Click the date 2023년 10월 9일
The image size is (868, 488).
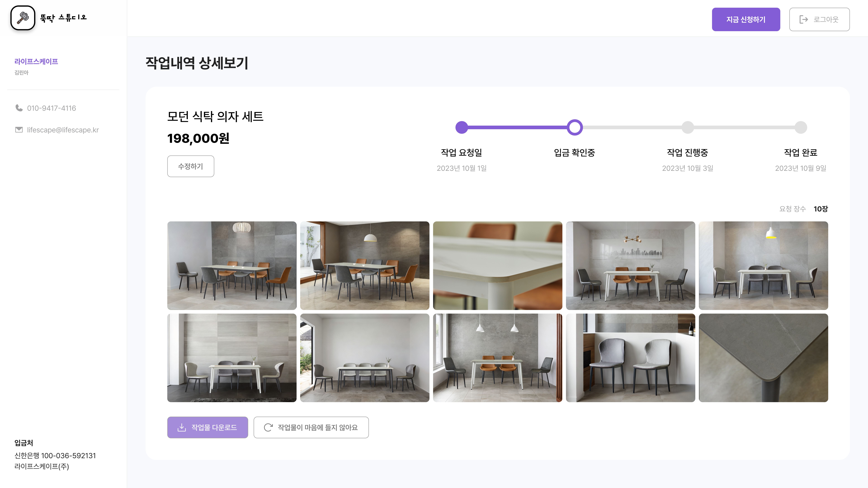pos(801,168)
